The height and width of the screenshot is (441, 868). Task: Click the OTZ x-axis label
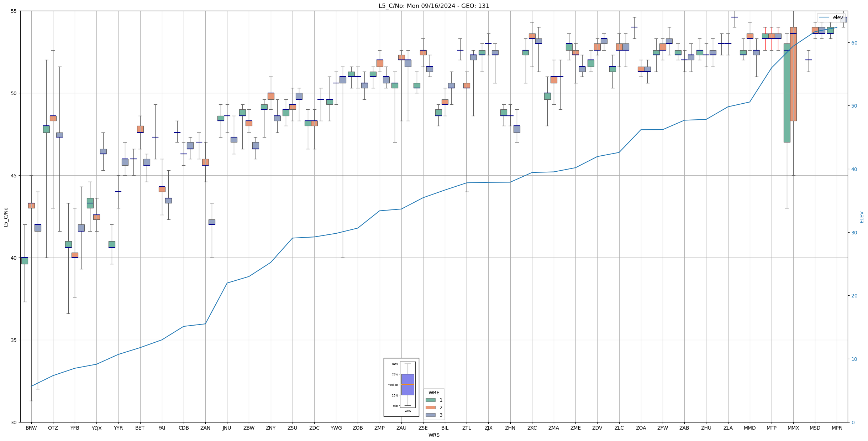coord(53,428)
